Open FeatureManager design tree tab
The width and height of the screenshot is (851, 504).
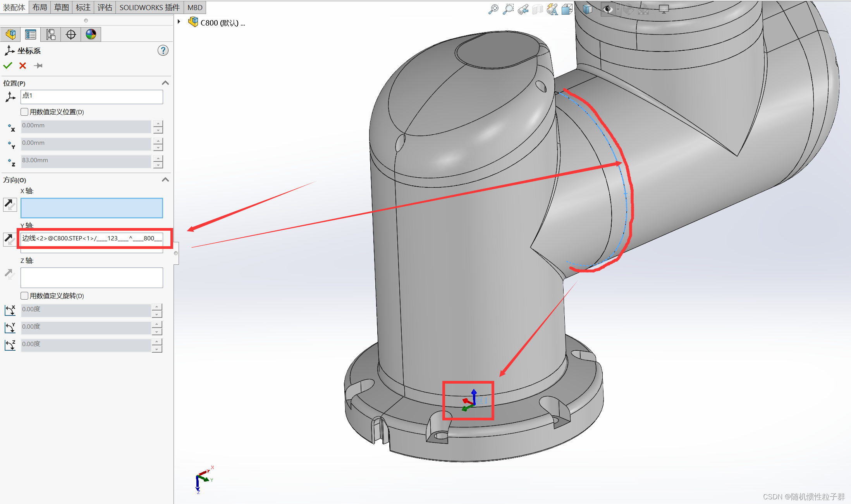click(x=10, y=34)
